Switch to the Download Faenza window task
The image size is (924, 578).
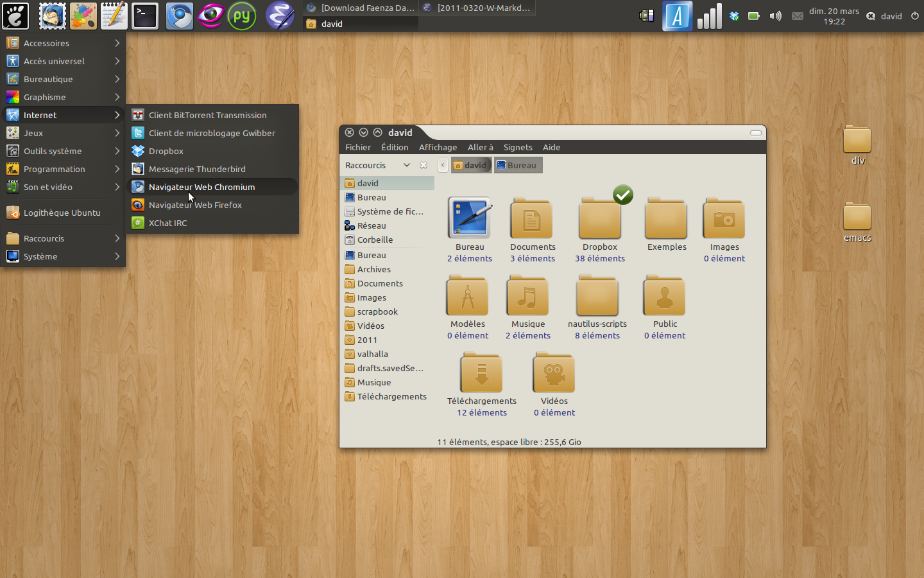coord(361,8)
